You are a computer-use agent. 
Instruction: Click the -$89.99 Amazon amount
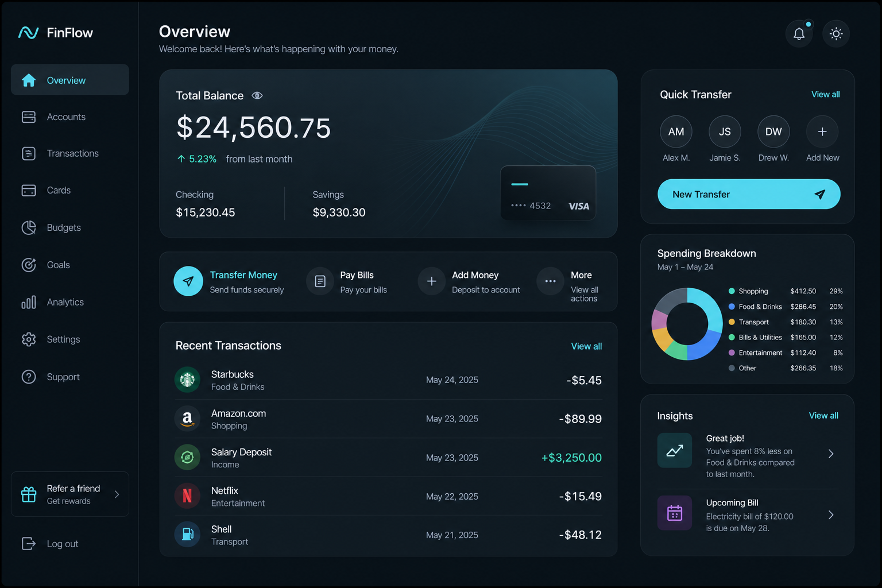pyautogui.click(x=581, y=419)
